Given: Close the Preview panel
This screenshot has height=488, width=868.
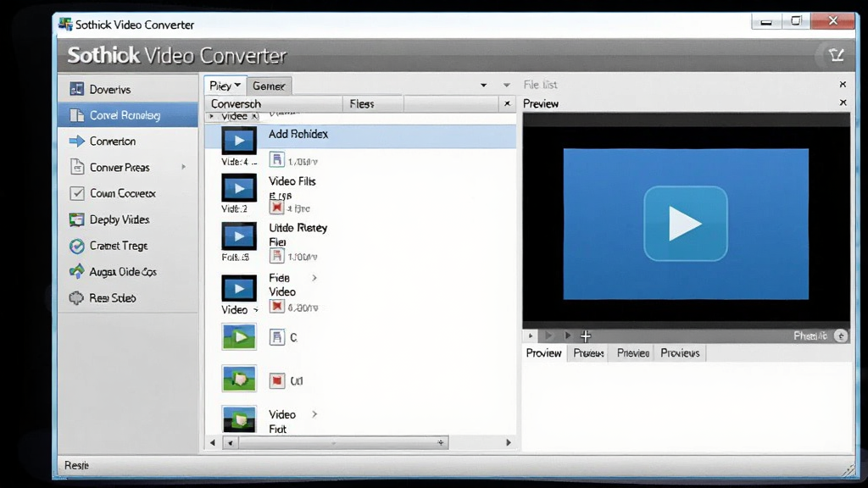Looking at the screenshot, I should 843,103.
